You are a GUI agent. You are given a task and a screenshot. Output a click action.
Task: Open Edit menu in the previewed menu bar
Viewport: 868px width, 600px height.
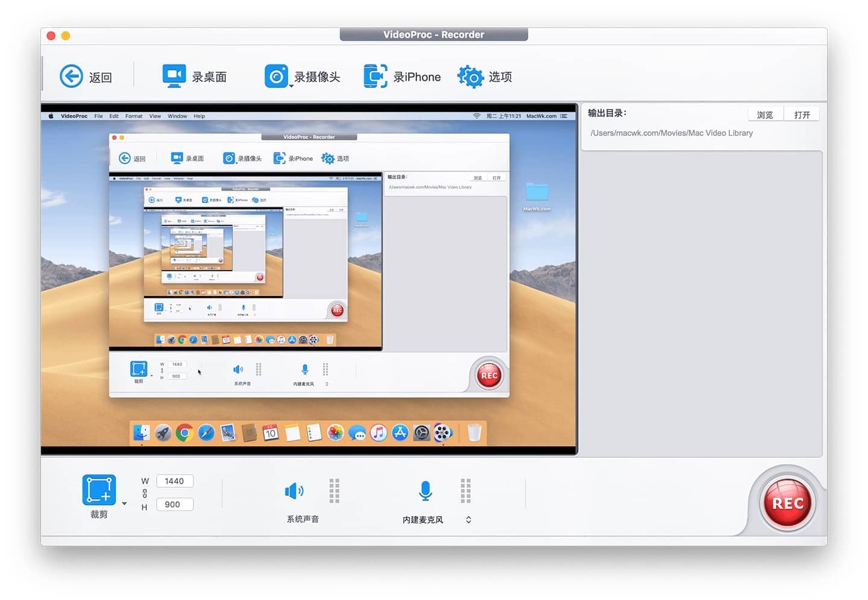[x=114, y=116]
